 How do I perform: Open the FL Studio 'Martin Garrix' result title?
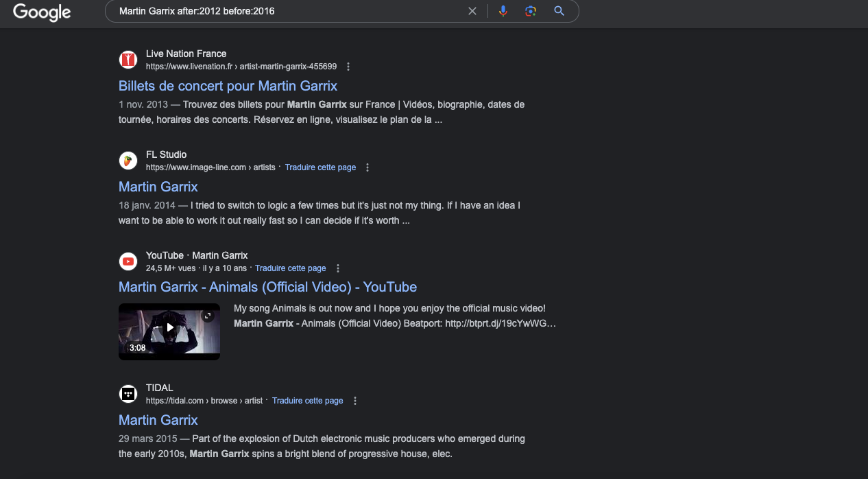click(158, 187)
